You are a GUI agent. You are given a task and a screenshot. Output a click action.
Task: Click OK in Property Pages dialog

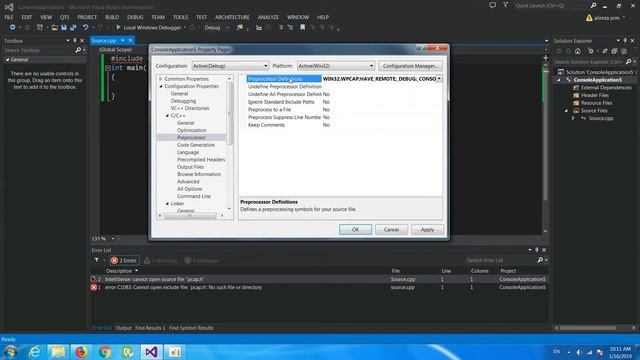[x=356, y=229]
